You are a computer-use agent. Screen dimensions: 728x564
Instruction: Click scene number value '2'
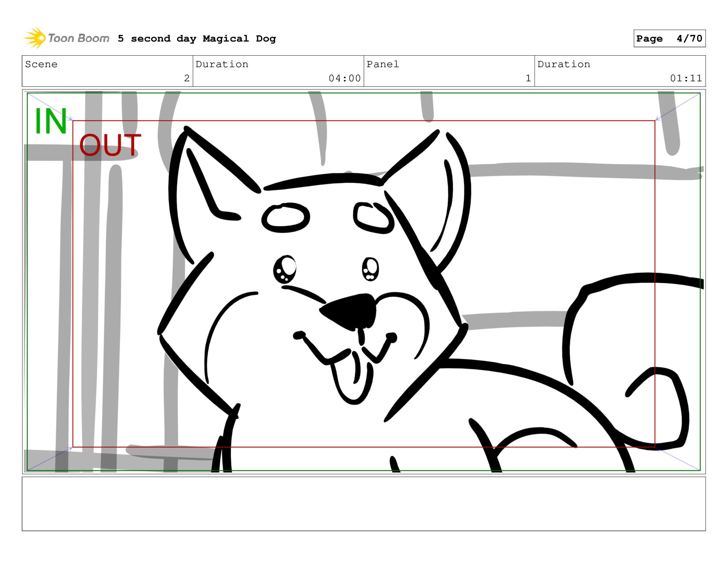coord(187,78)
